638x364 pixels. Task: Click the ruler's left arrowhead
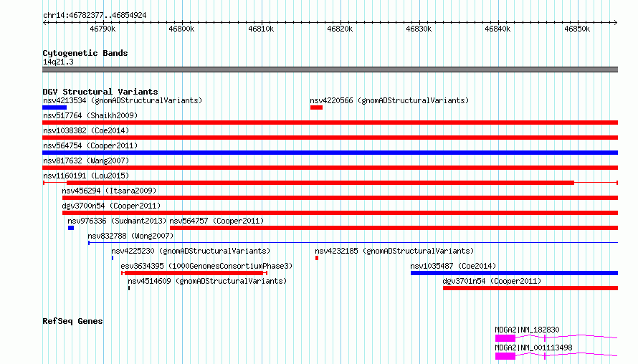(44, 22)
